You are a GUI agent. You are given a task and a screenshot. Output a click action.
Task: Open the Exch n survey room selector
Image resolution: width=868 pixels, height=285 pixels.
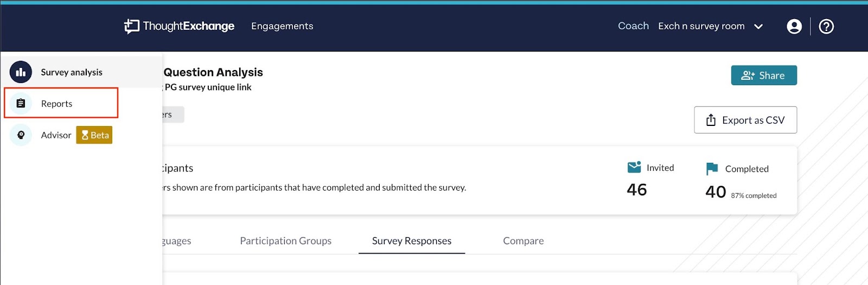point(711,26)
